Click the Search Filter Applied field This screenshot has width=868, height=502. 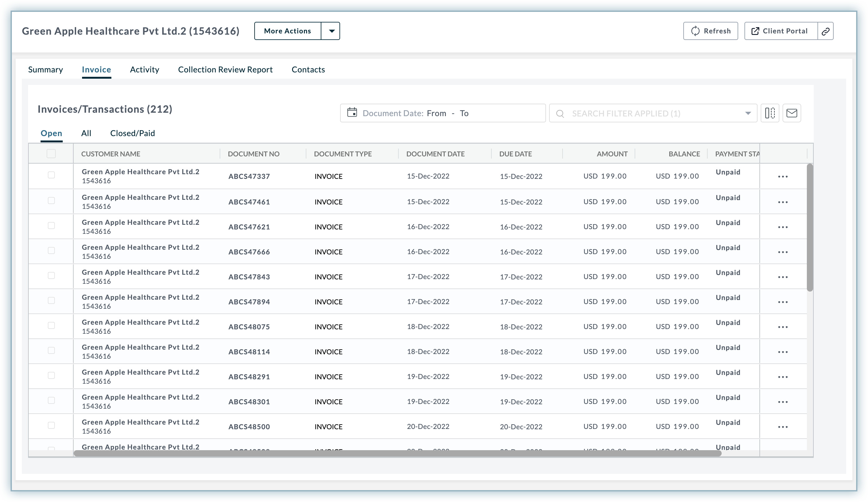point(653,113)
